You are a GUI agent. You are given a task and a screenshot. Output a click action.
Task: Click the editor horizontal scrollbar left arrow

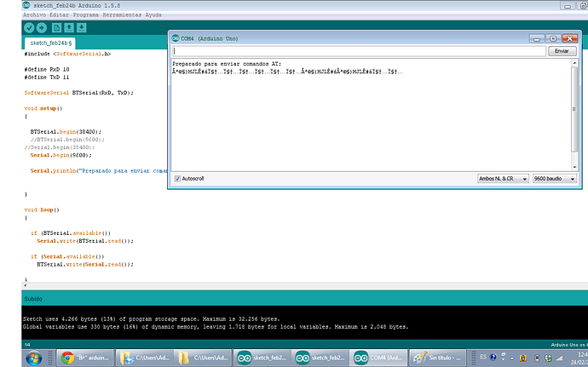[x=25, y=285]
